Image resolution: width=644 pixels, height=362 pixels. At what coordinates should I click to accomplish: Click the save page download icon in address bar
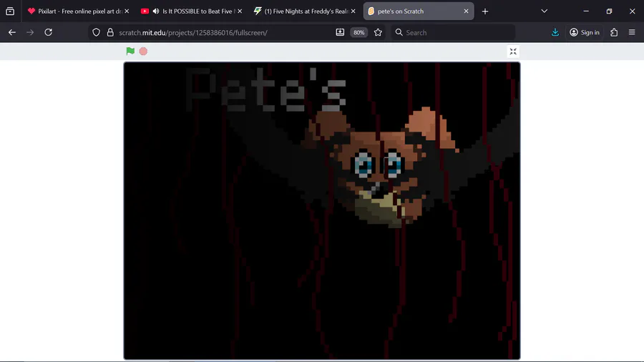click(x=340, y=32)
